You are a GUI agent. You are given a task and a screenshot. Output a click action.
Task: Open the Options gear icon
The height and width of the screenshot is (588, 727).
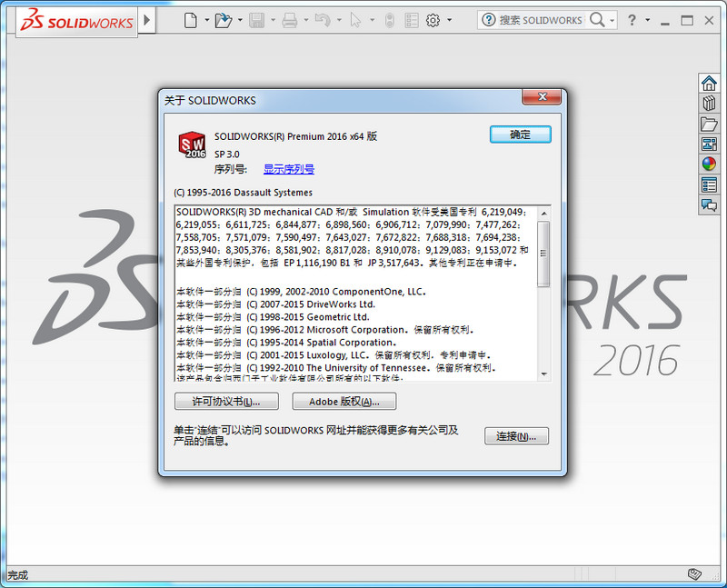click(433, 19)
